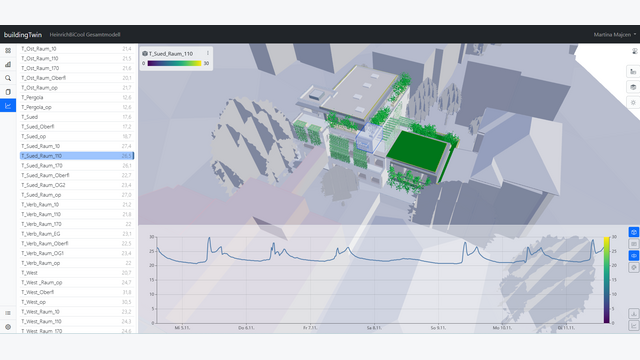Click the sun lighting button
640x360 pixels.
coord(633,102)
